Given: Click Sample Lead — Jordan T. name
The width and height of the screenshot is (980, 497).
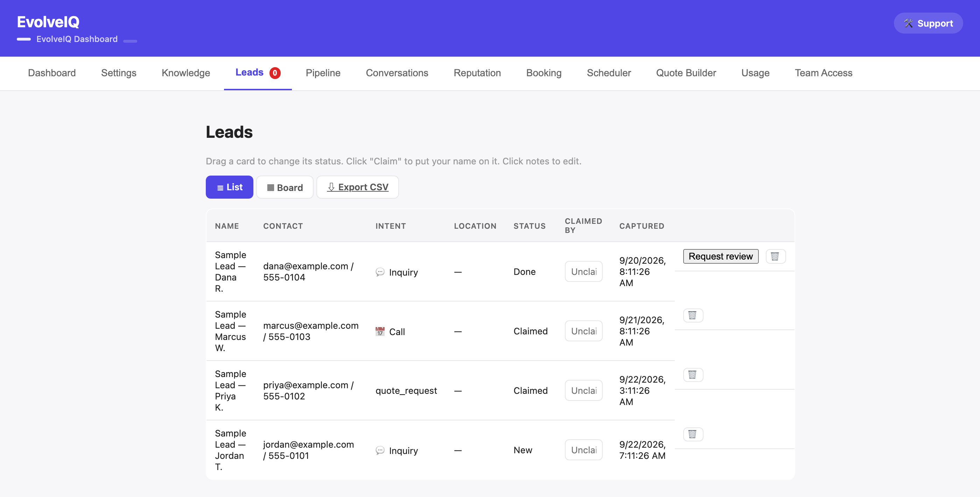Looking at the screenshot, I should click(x=231, y=450).
